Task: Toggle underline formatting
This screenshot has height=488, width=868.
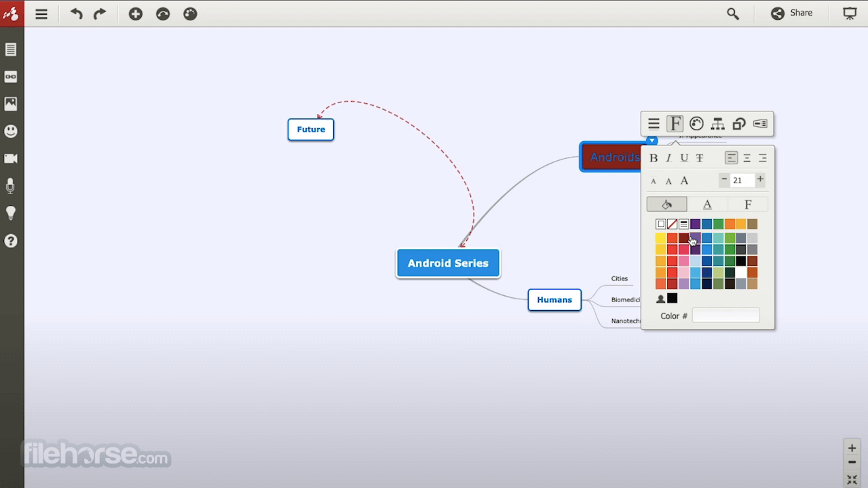Action: [684, 158]
